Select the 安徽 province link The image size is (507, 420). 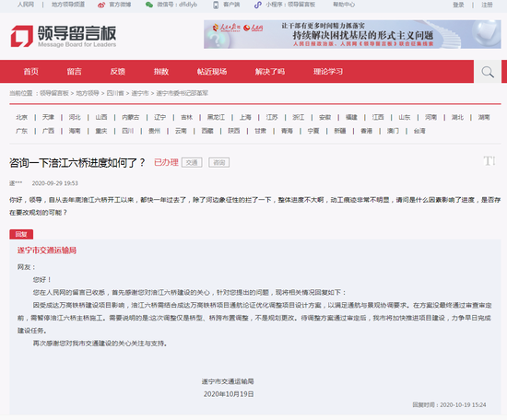[325, 117]
